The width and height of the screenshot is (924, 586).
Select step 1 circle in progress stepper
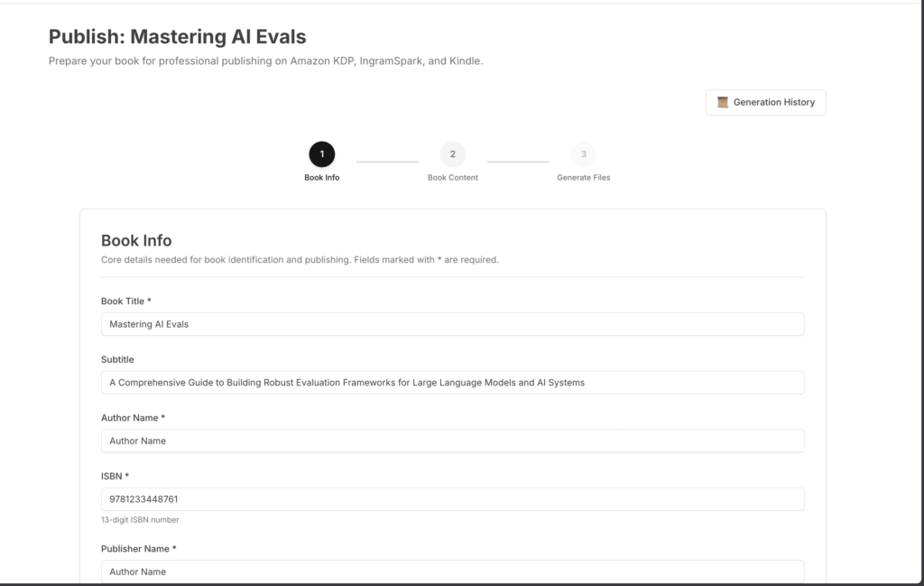point(322,154)
